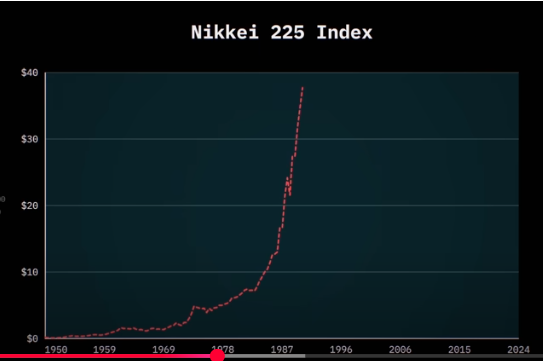Screen dimensions: 543x361
Task: Click the 1987 x-axis label
Action: (282, 349)
